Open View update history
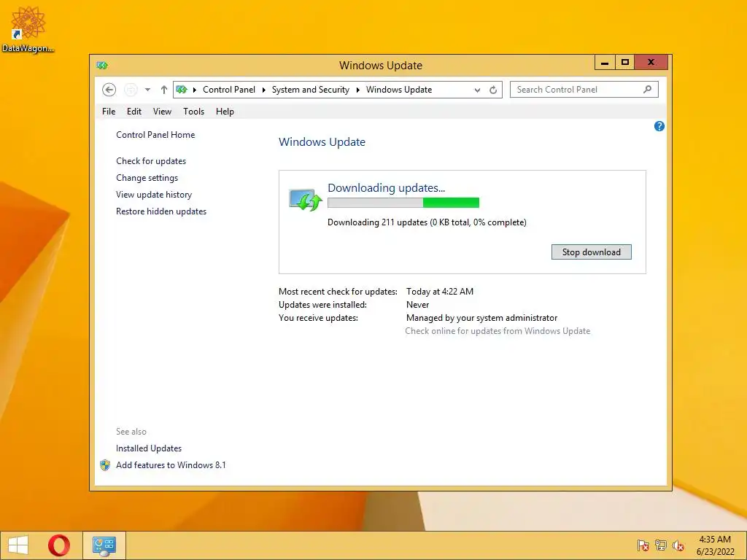 coord(154,194)
